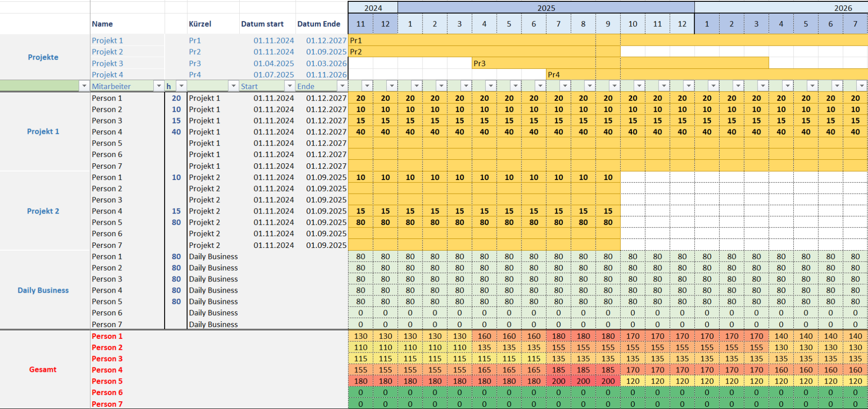Select red Person 5 in Gesamt section
Viewport: 868px width, 409px height.
107,381
